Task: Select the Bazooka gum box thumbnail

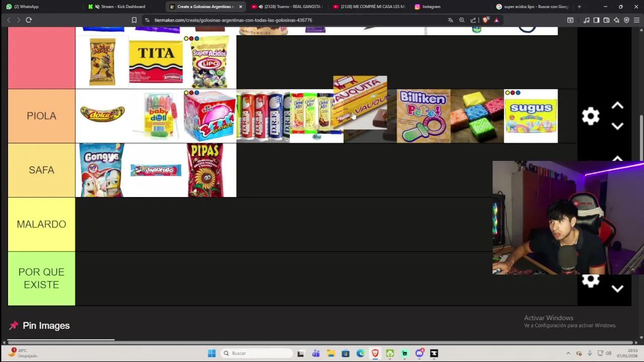Action: [210, 116]
